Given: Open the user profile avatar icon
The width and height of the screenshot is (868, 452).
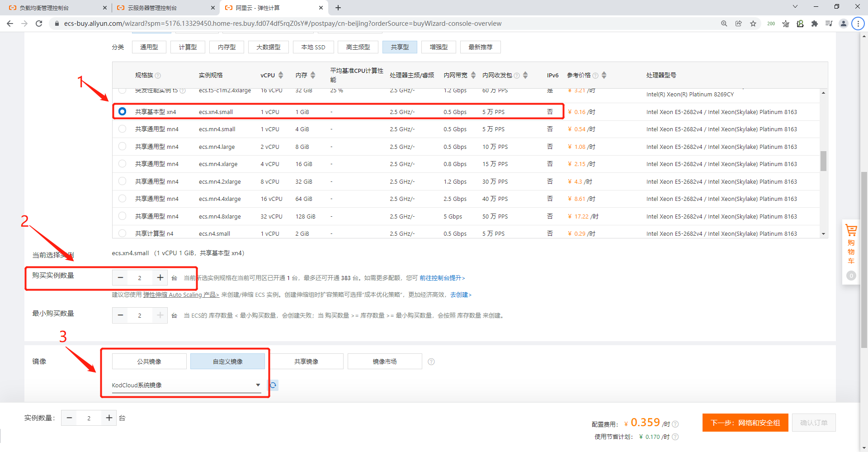Looking at the screenshot, I should coord(844,24).
